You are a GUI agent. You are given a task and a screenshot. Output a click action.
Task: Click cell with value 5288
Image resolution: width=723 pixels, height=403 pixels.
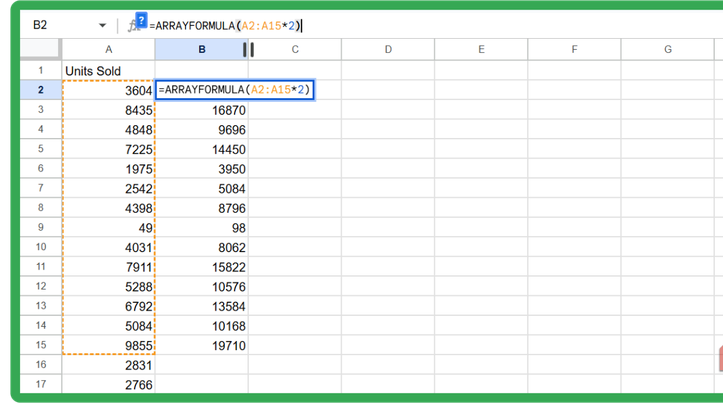click(x=109, y=286)
